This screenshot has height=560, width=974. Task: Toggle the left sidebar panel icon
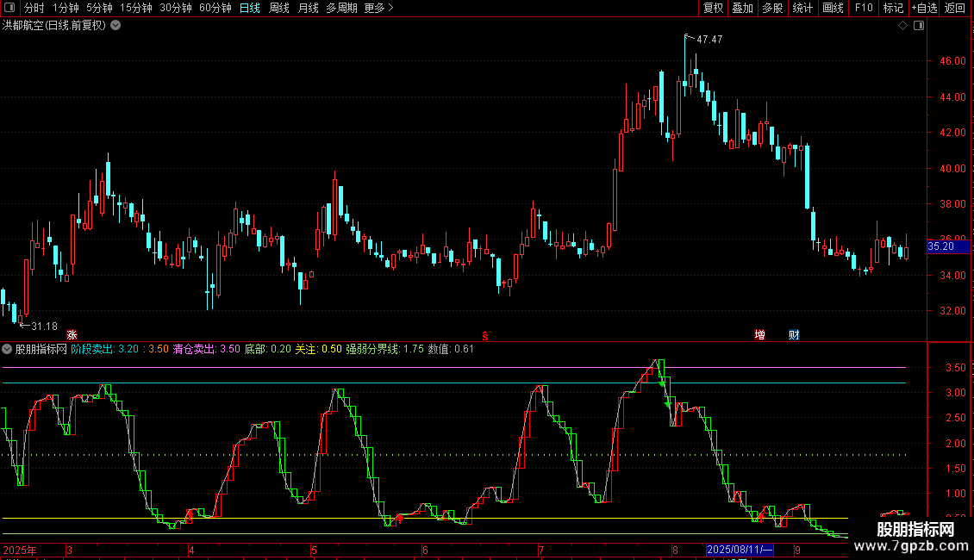click(x=10, y=9)
